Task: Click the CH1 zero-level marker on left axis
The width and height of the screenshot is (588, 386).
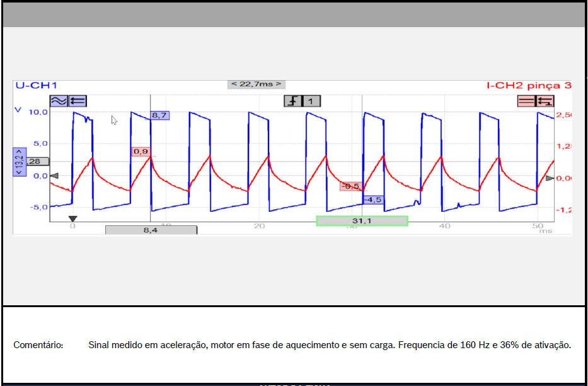Action: 54,176
